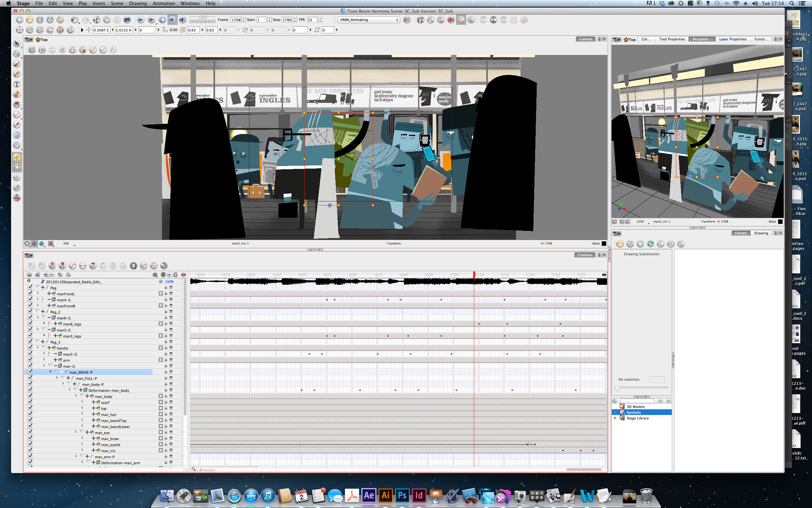
Task: Switch to the Tool Properties tab
Action: 672,39
